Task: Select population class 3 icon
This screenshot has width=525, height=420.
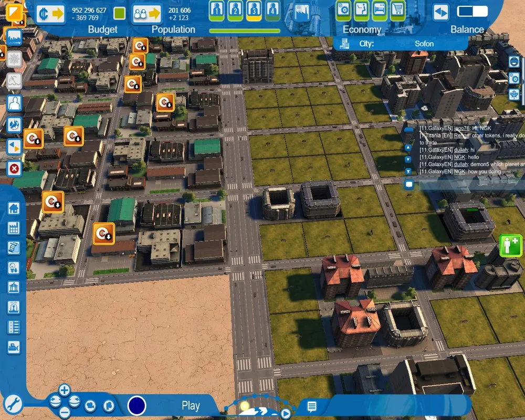Action: tap(254, 10)
